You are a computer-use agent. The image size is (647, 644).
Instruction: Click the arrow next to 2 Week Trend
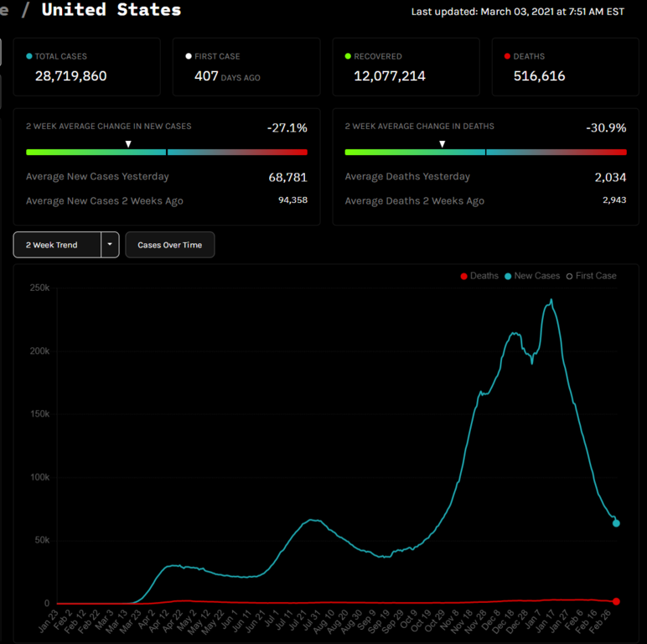pyautogui.click(x=110, y=245)
